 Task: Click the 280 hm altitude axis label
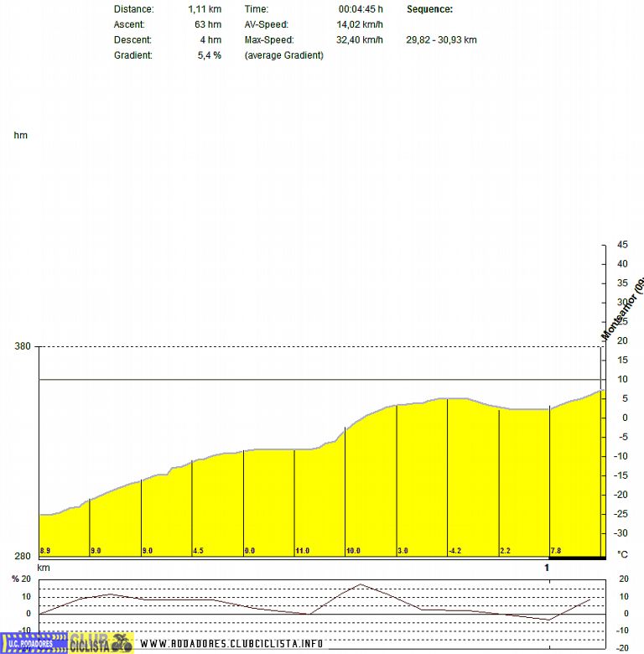coord(22,556)
